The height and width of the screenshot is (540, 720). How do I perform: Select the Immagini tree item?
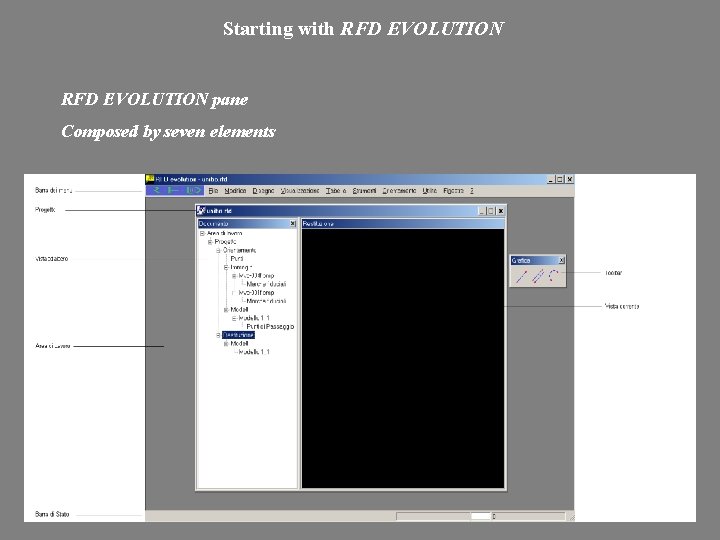click(242, 267)
